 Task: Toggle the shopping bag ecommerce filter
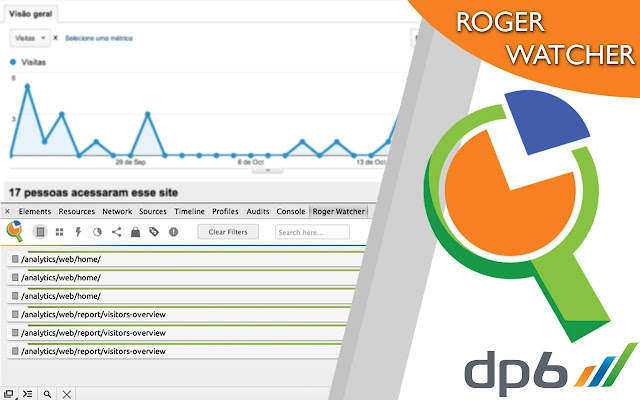coord(136,232)
